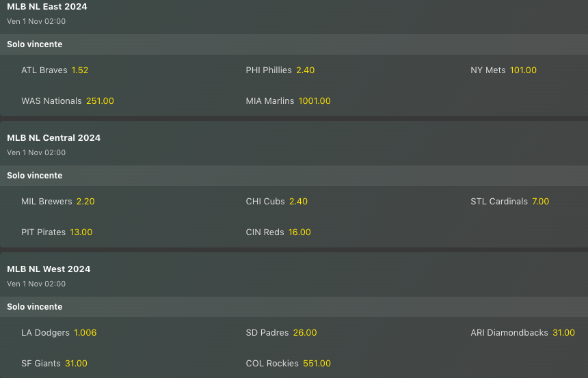Select LA Dodgers odds 1.006
The height and width of the screenshot is (378, 588).
pyautogui.click(x=85, y=333)
